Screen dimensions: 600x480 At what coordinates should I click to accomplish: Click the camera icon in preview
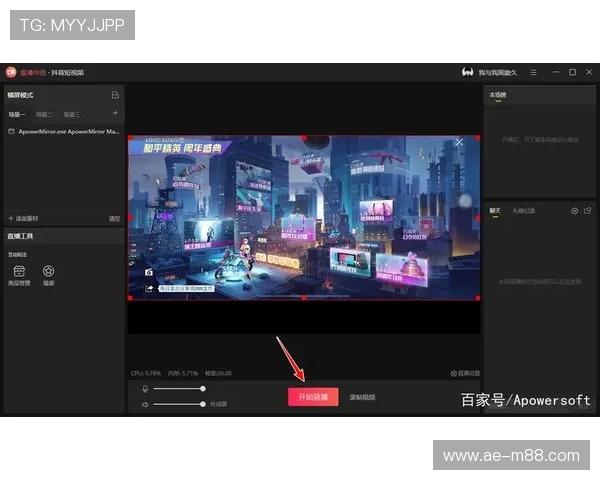point(149,272)
